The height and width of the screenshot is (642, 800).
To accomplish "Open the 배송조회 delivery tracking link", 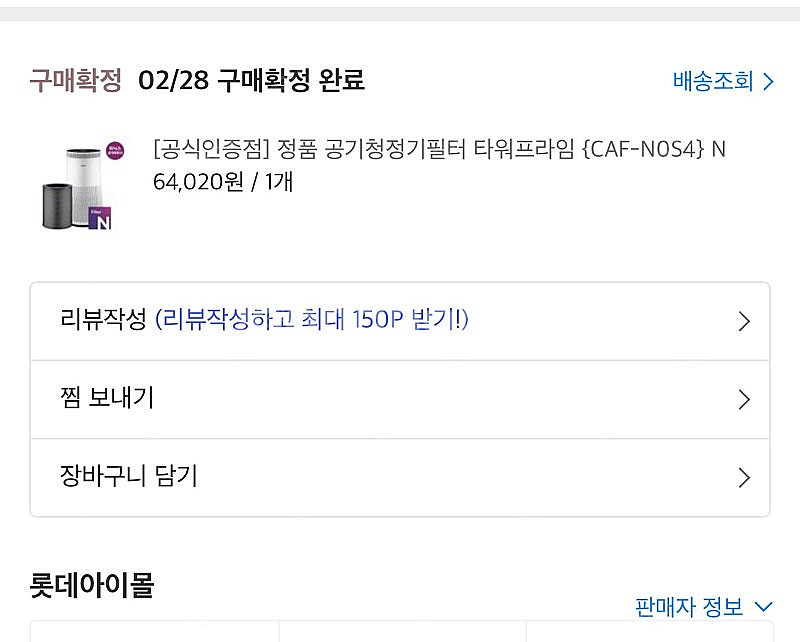I will point(713,82).
